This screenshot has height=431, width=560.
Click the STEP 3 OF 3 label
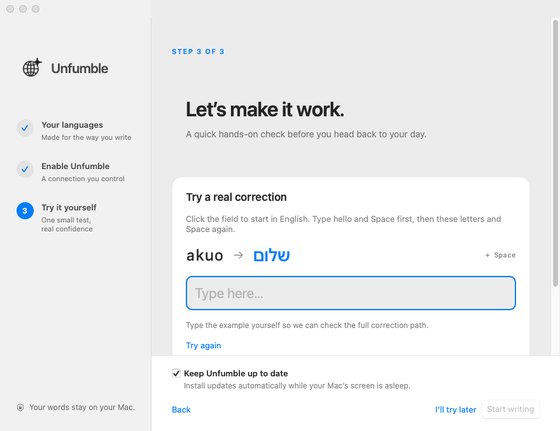pos(198,52)
